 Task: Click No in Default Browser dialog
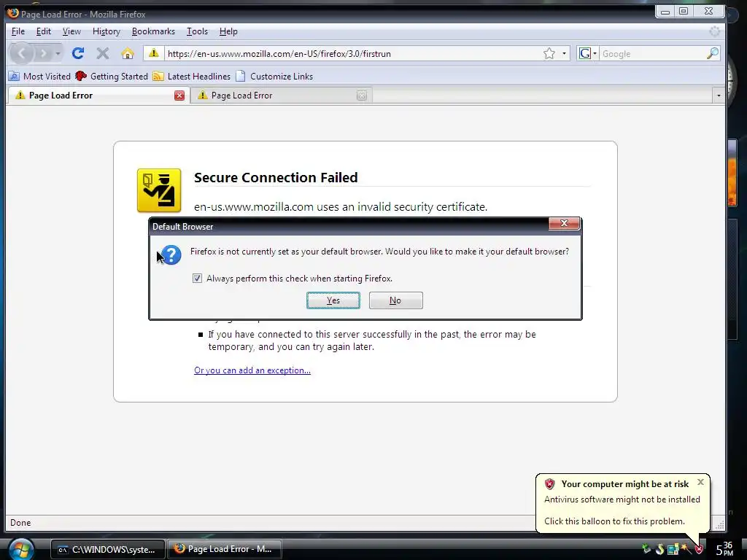tap(395, 300)
